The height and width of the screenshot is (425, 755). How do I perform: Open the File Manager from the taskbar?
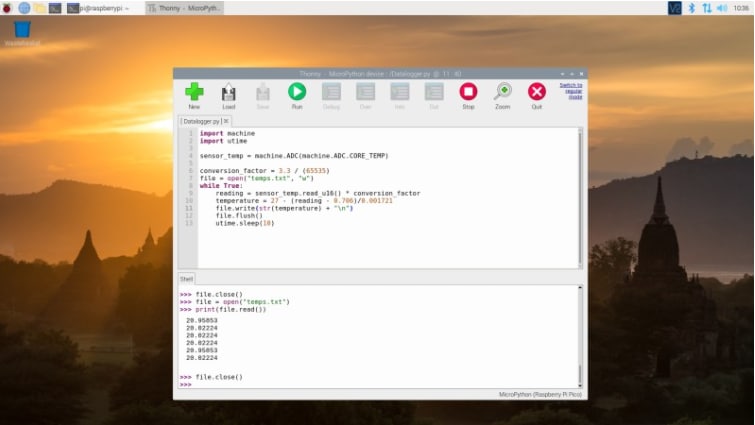[x=39, y=8]
